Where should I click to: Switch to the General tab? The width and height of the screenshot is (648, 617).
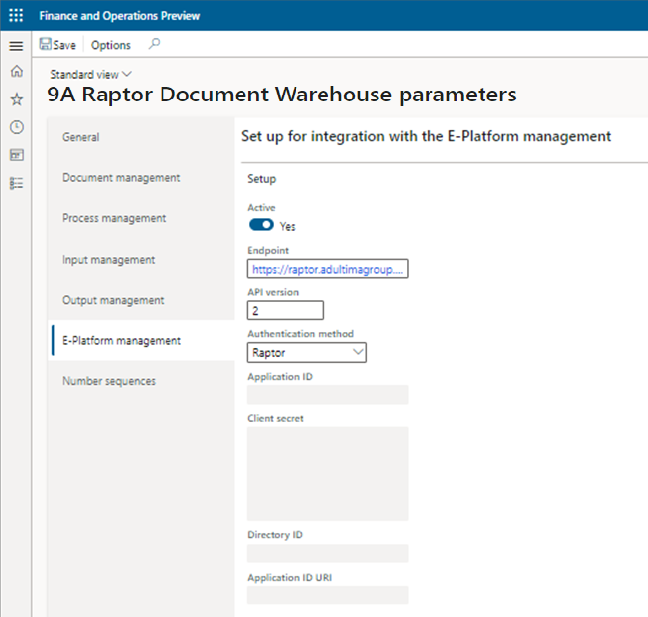pos(81,137)
